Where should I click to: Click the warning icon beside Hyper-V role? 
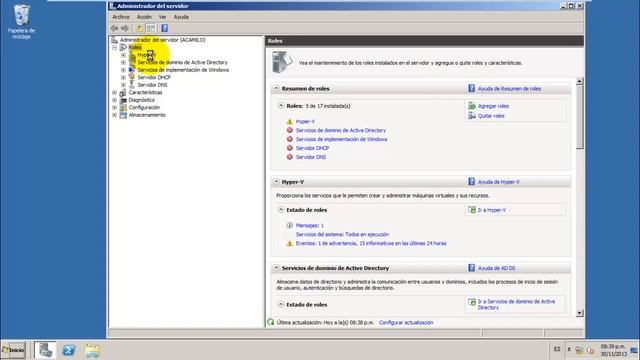pos(290,122)
